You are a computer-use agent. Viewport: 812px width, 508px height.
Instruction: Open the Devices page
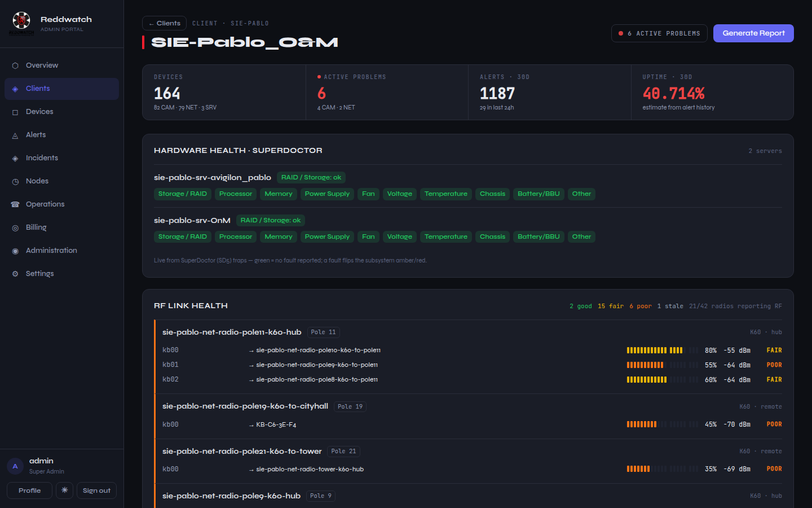61,112
